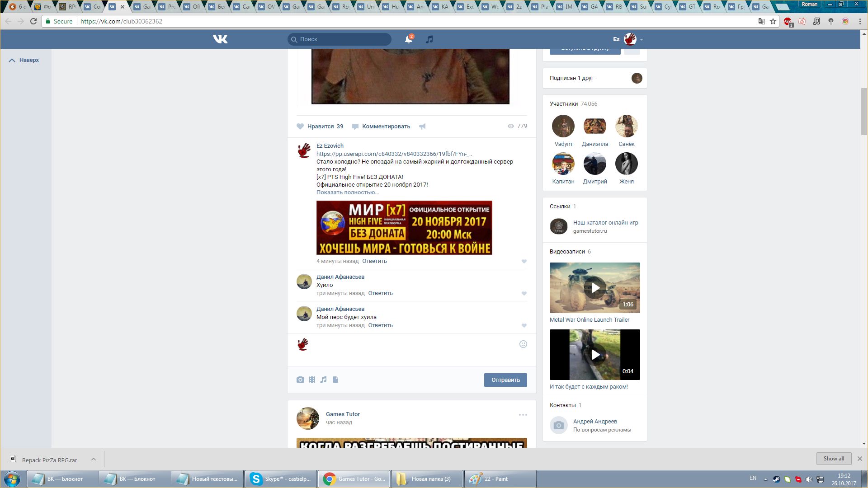Open Windows Start button
Viewport: 868px width, 488px height.
point(12,479)
